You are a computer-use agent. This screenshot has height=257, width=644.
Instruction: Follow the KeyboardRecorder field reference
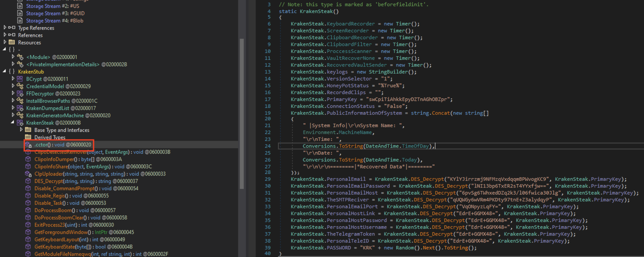[x=351, y=24]
